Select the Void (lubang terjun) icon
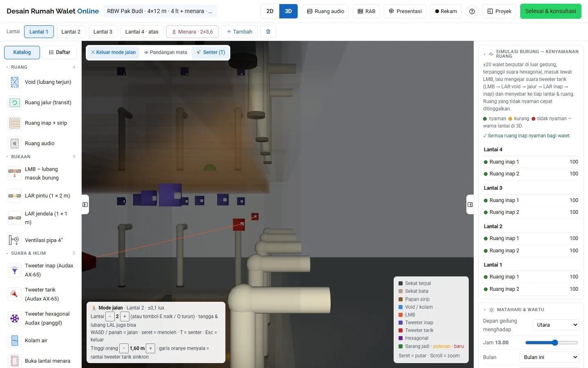 [x=15, y=82]
